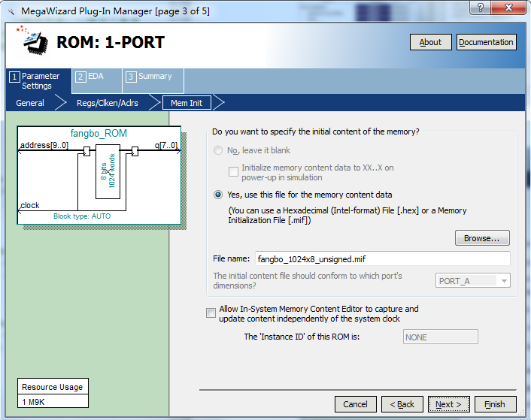Click the Instance ID text field
Screen dimensions: 531x420
(x=440, y=337)
